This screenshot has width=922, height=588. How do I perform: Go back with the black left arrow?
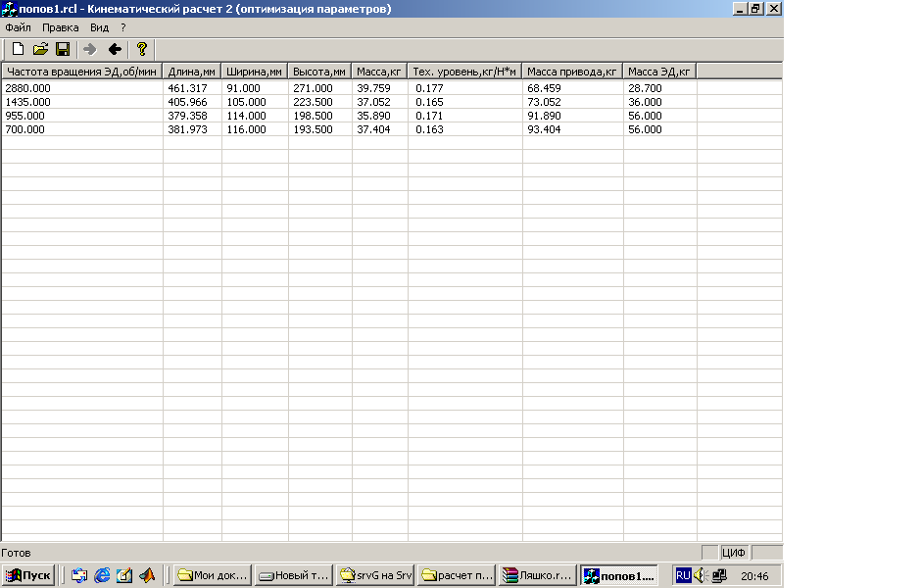click(115, 49)
